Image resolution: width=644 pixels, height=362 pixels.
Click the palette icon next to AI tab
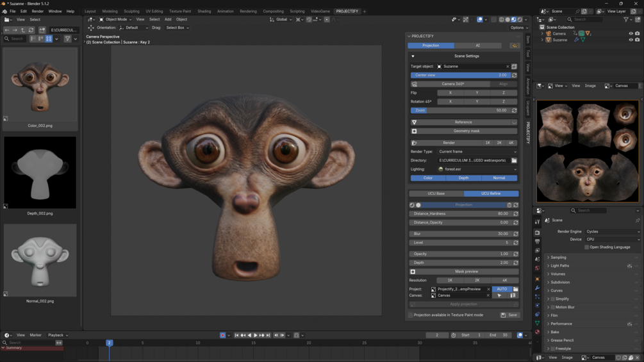[x=514, y=45]
